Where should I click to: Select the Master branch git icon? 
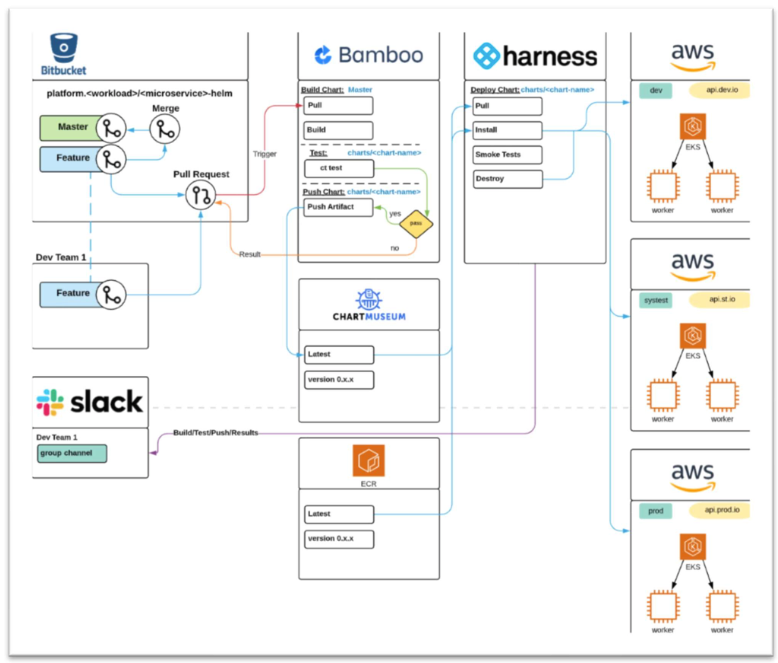pos(111,128)
